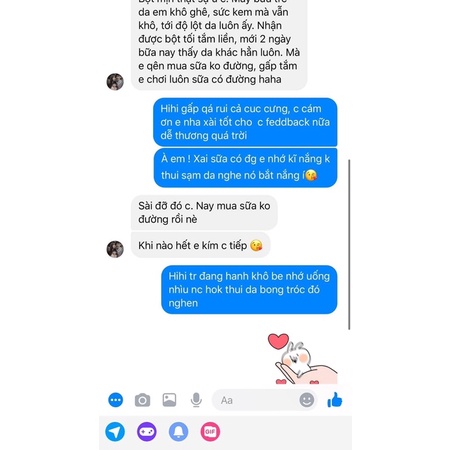This screenshot has width=450, height=450.
Task: Select the 'À em ! Xai sữa' message bubble
Action: (x=245, y=168)
